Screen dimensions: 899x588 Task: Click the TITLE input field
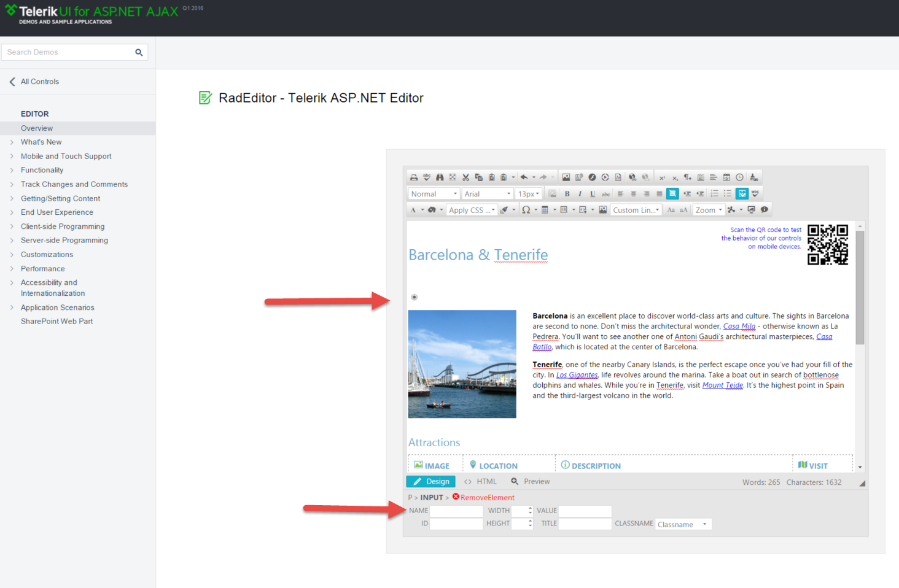pos(585,524)
